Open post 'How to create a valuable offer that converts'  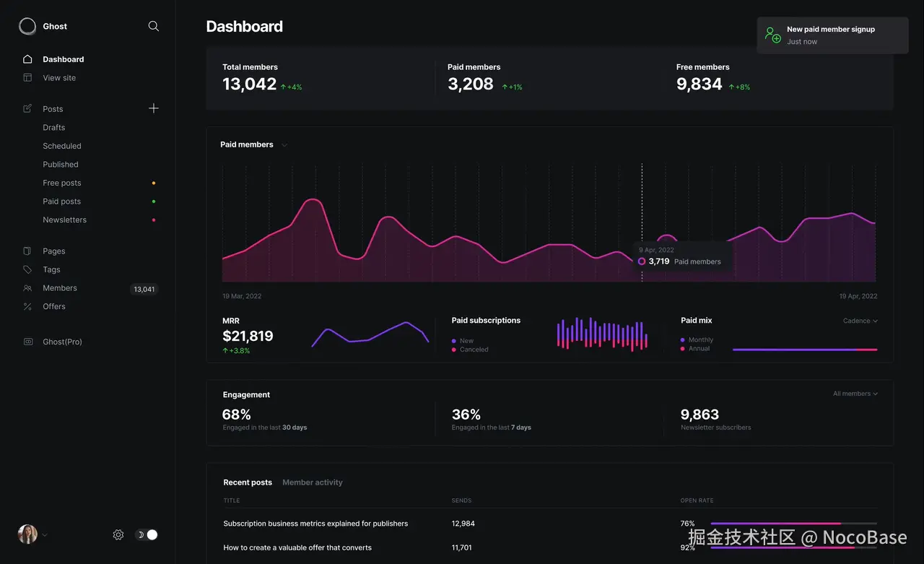297,547
